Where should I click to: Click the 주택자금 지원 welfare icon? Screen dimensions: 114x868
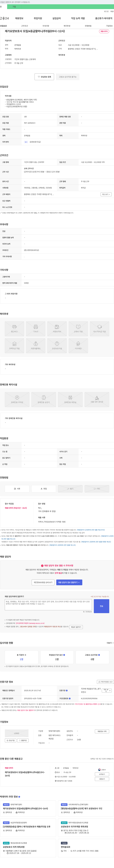pos(14,346)
